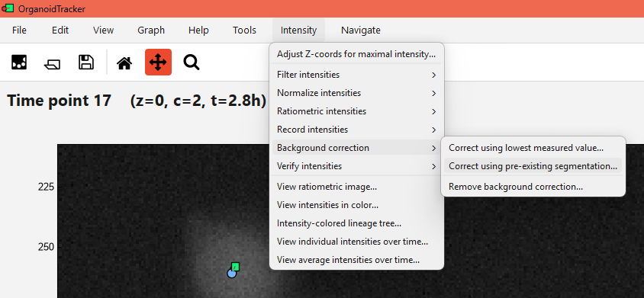Click the blue circle cell marker

click(232, 273)
